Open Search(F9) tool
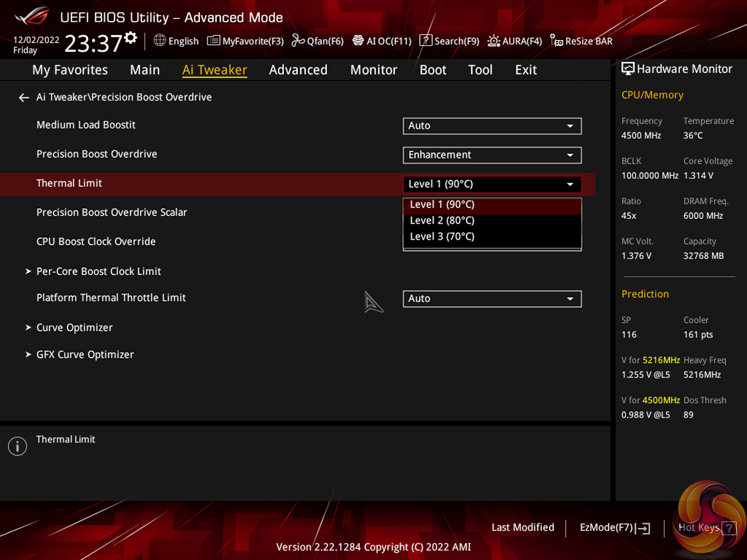Screen dimensions: 747x560 click(x=449, y=41)
